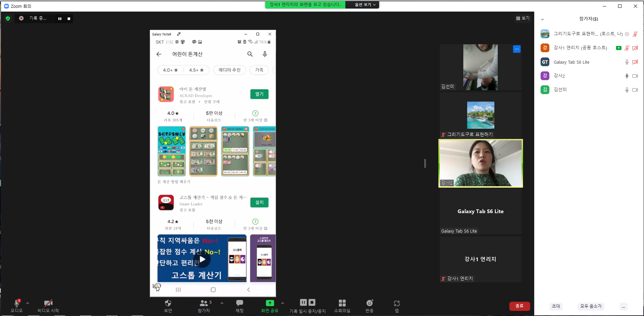This screenshot has height=316, width=644.
Task: Open the Participants panel button
Action: click(x=204, y=306)
